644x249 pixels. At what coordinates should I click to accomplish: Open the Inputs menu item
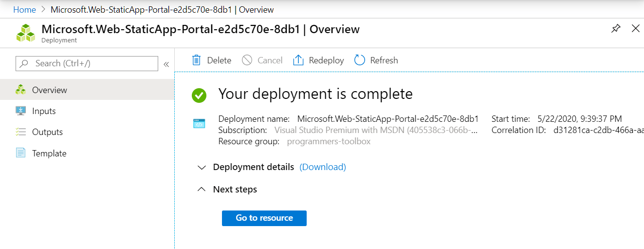[87, 111]
